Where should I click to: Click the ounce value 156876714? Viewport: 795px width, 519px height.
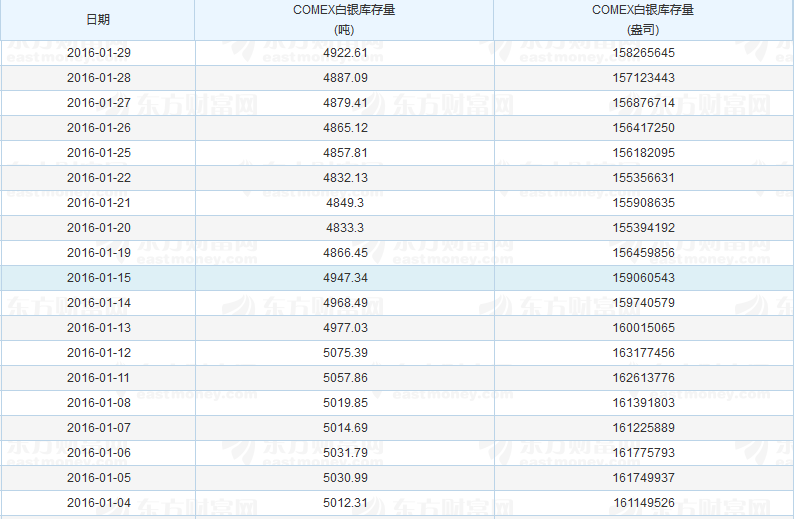pyautogui.click(x=643, y=103)
